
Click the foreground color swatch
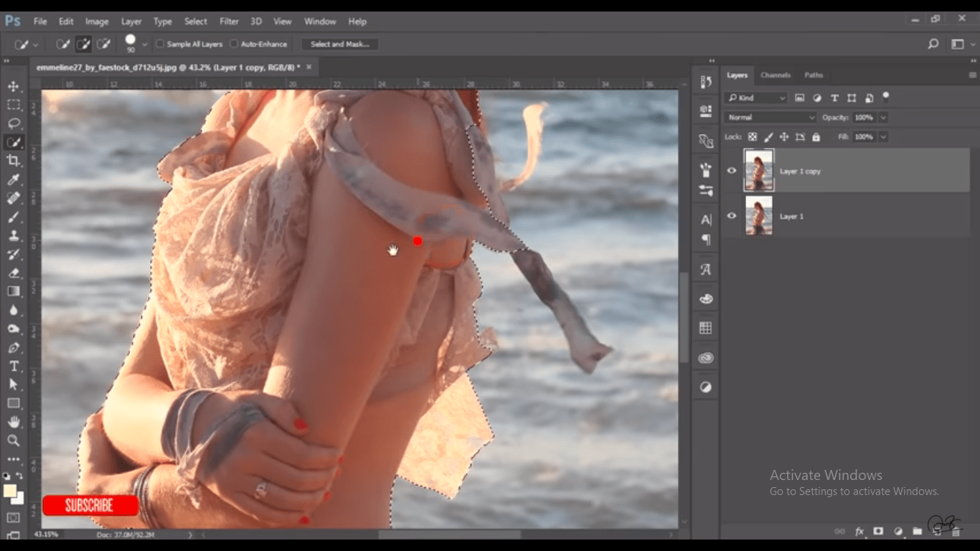10,491
